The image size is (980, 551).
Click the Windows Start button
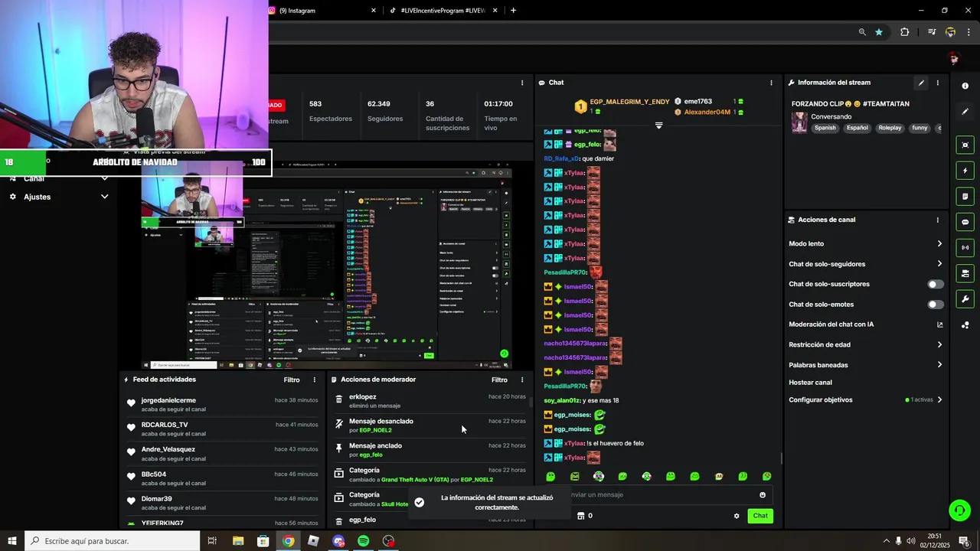click(x=12, y=541)
